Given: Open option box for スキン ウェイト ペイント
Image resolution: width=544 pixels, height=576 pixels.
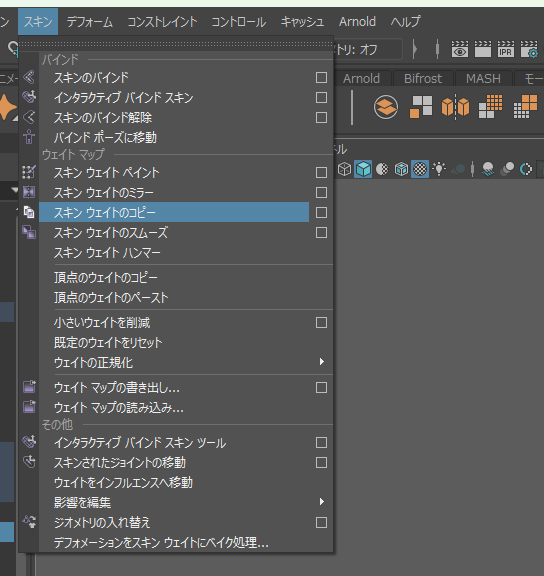Looking at the screenshot, I should click(x=321, y=172).
